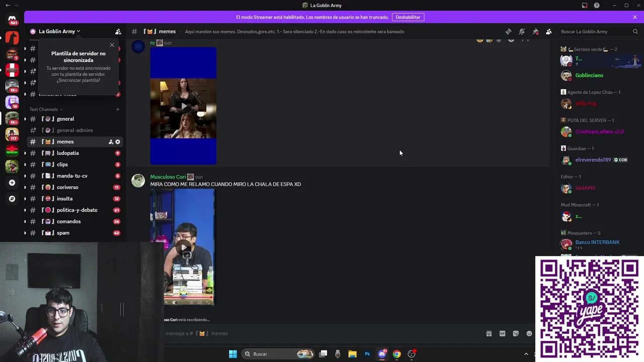Image resolution: width=644 pixels, height=362 pixels.
Task: Go back with the title bar arrow
Action: (8, 6)
